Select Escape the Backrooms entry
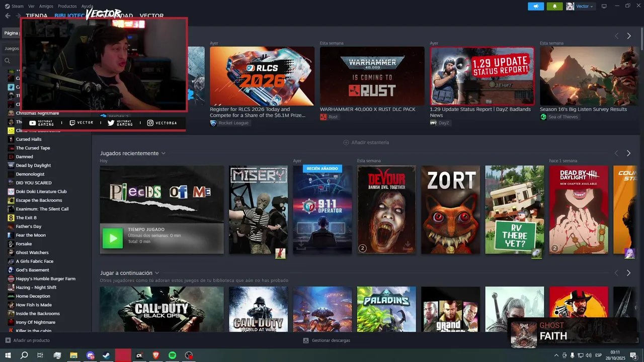 39,200
